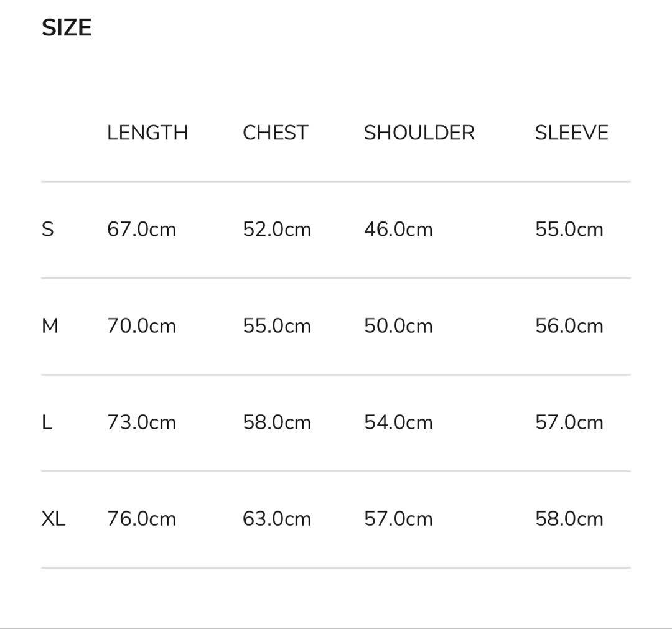The image size is (672, 629).
Task: Select the S size row label
Action: 48,230
